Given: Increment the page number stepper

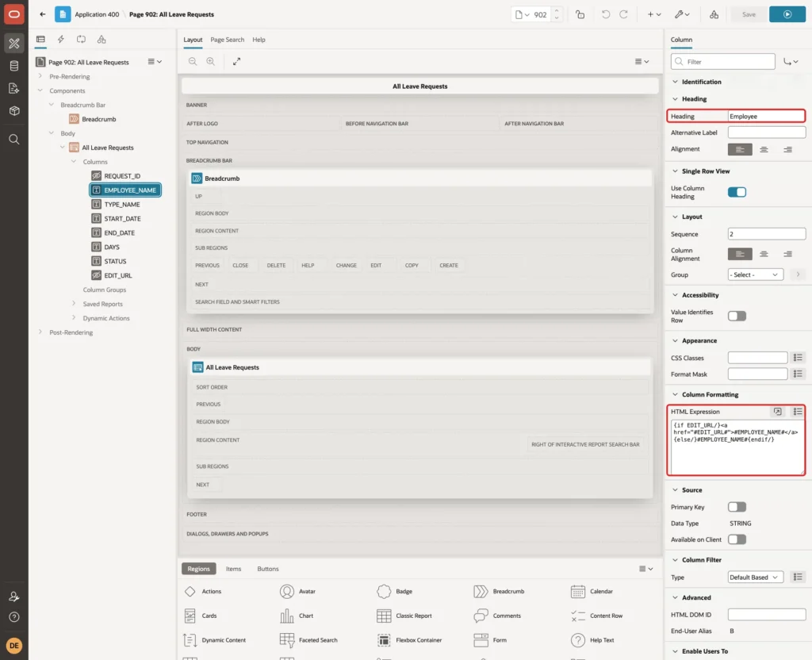Looking at the screenshot, I should [x=557, y=10].
